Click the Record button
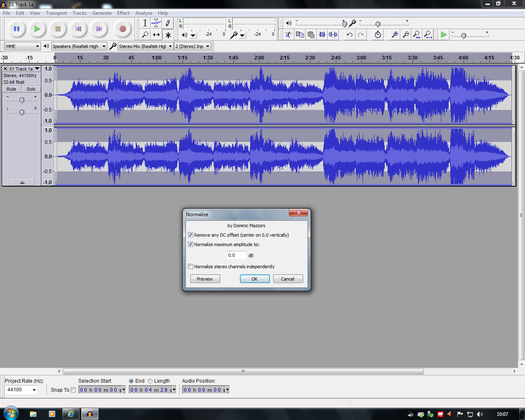This screenshot has width=525, height=420. click(122, 29)
